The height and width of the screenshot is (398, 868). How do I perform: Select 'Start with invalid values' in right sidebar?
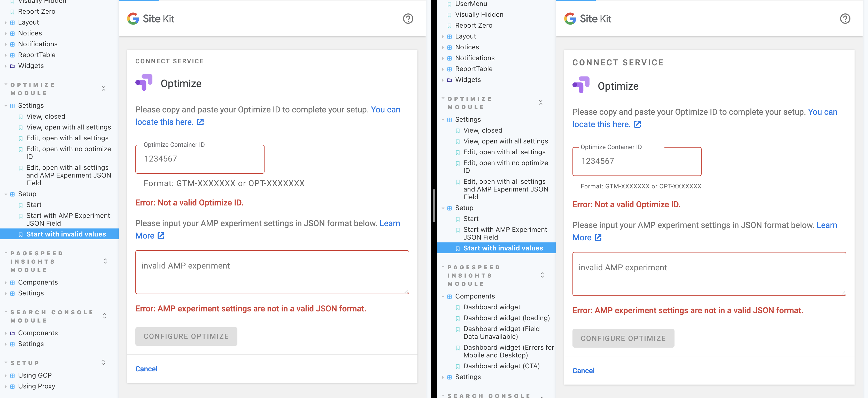(496, 248)
